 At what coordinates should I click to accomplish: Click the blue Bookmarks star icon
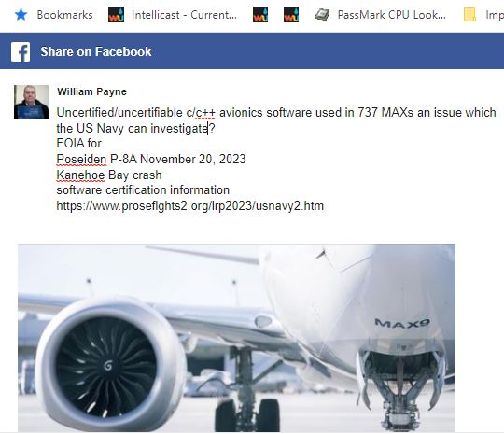[21, 15]
